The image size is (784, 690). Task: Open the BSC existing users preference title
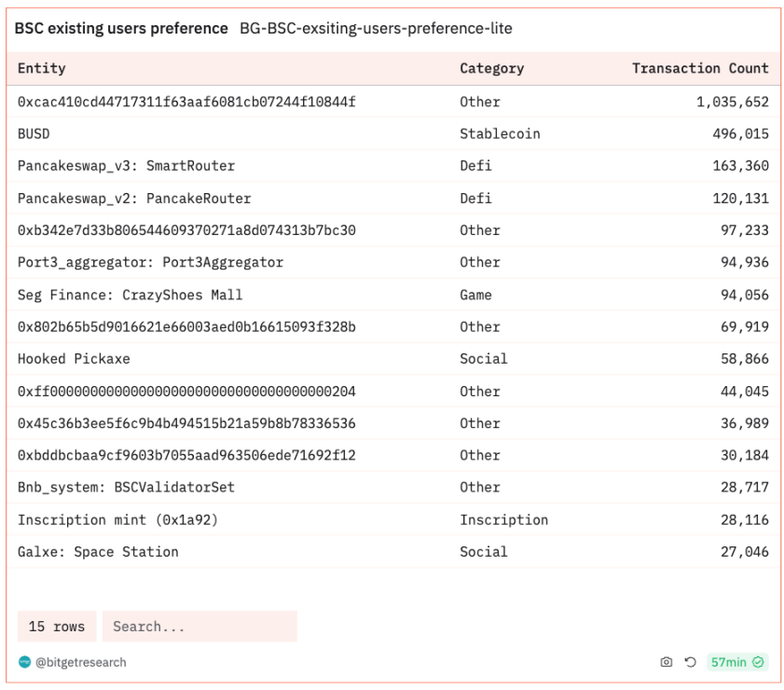[121, 29]
